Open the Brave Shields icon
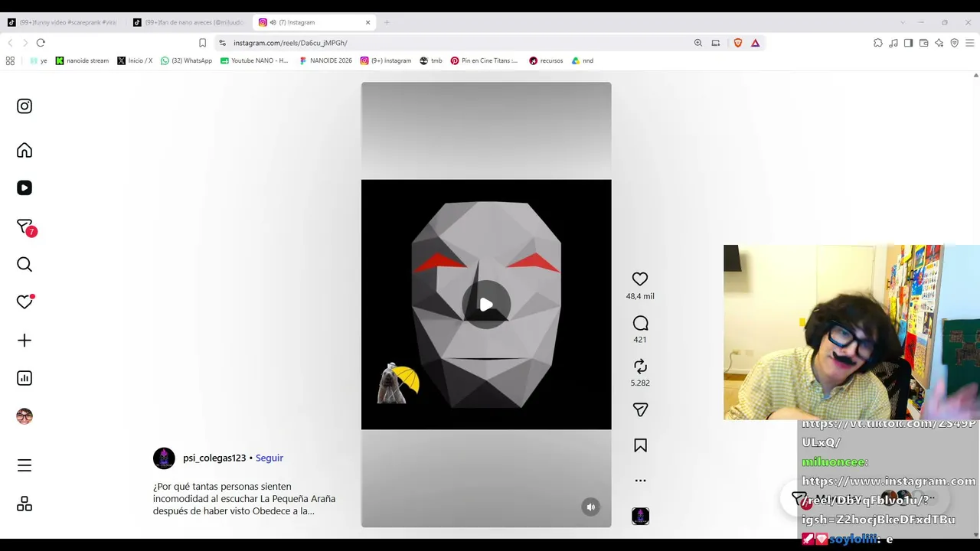 point(738,43)
